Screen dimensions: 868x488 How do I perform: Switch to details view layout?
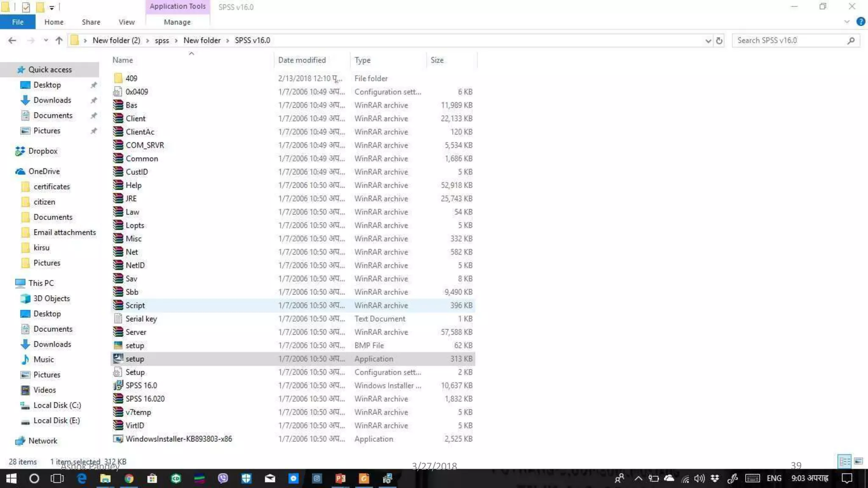pyautogui.click(x=844, y=461)
